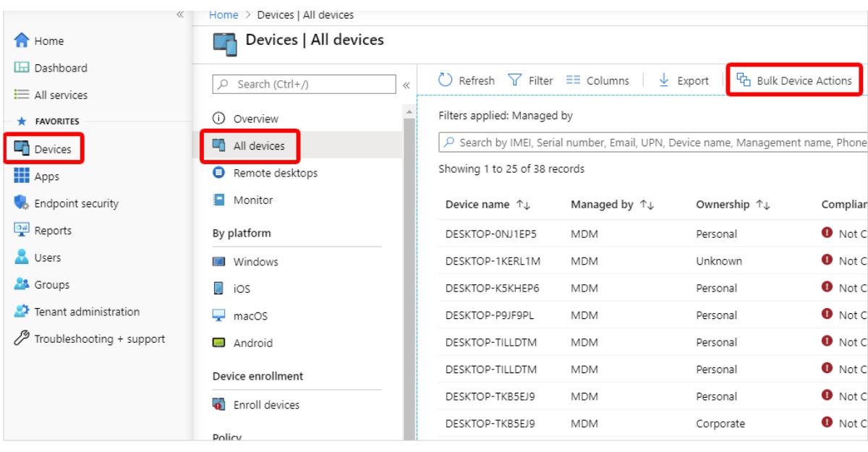Click the Android platform icon
Viewport: 868px width, 452px height.
click(x=219, y=344)
